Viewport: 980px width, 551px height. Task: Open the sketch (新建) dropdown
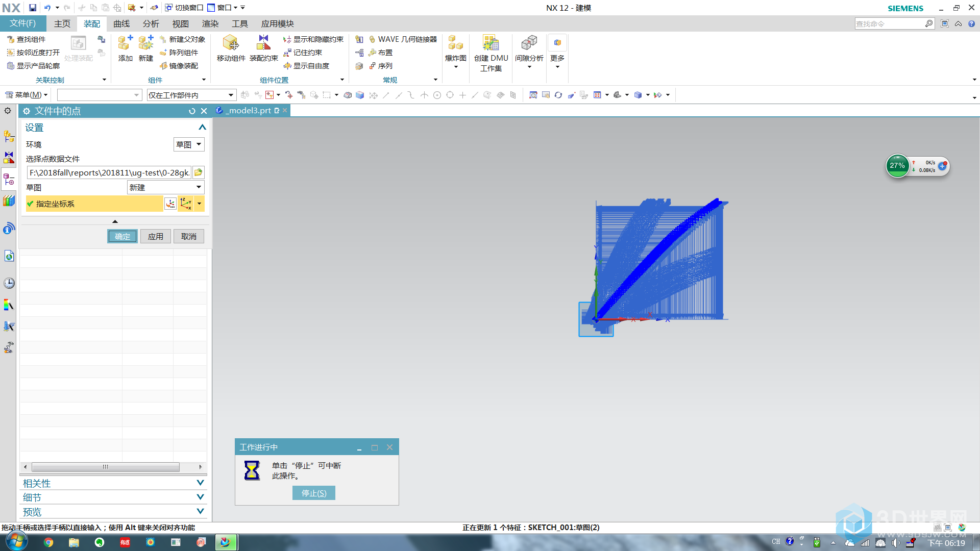pos(165,187)
